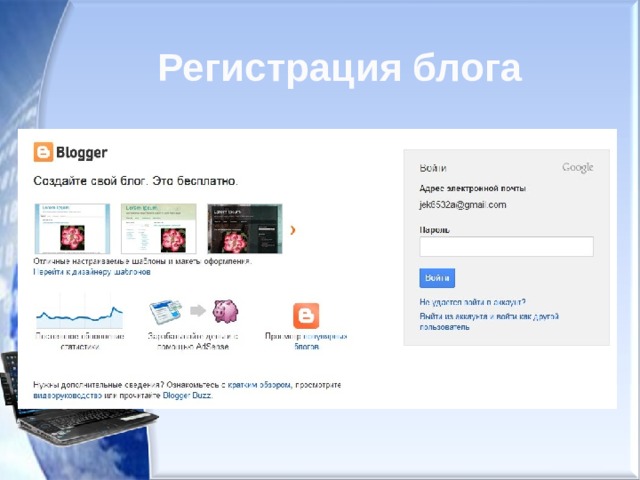The height and width of the screenshot is (480, 640).
Task: Open the 'видеоруководство' link
Action: (x=67, y=396)
